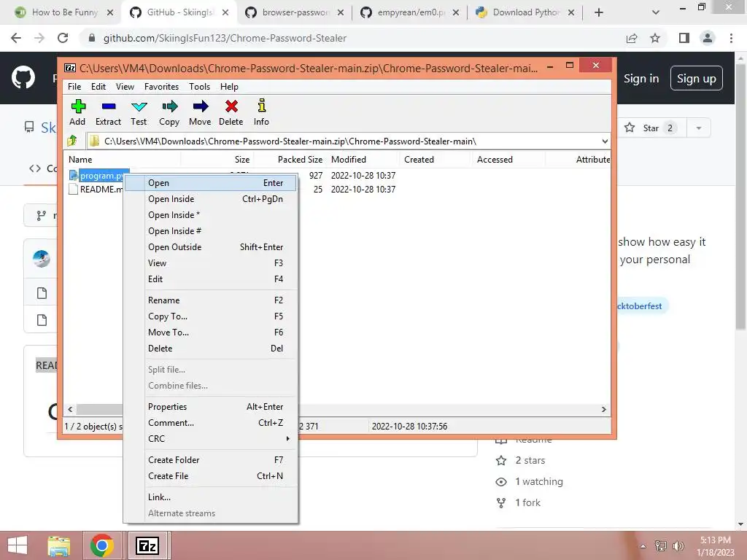747x560 pixels.
Task: Click the Sign up button on GitHub
Action: click(697, 79)
